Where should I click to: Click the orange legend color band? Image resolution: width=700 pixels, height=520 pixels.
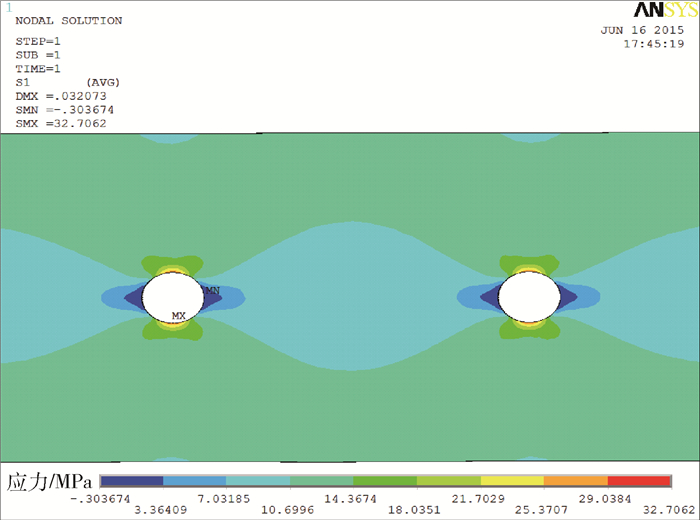(x=574, y=481)
